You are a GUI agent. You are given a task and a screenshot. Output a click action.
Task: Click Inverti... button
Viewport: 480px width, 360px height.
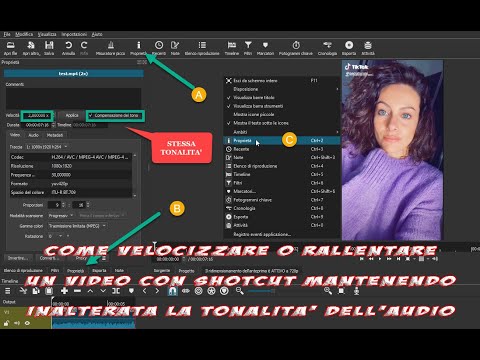(x=18, y=258)
